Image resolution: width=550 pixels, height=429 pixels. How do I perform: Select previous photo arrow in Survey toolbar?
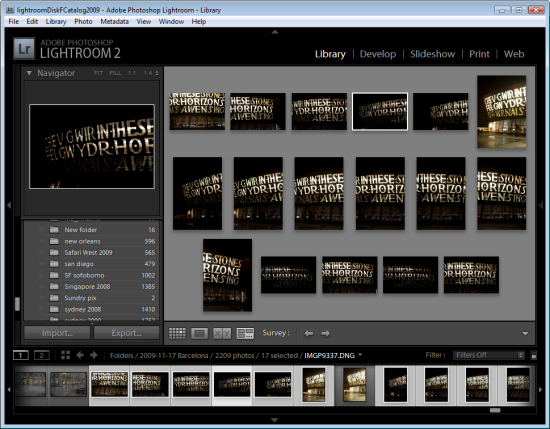tap(309, 333)
